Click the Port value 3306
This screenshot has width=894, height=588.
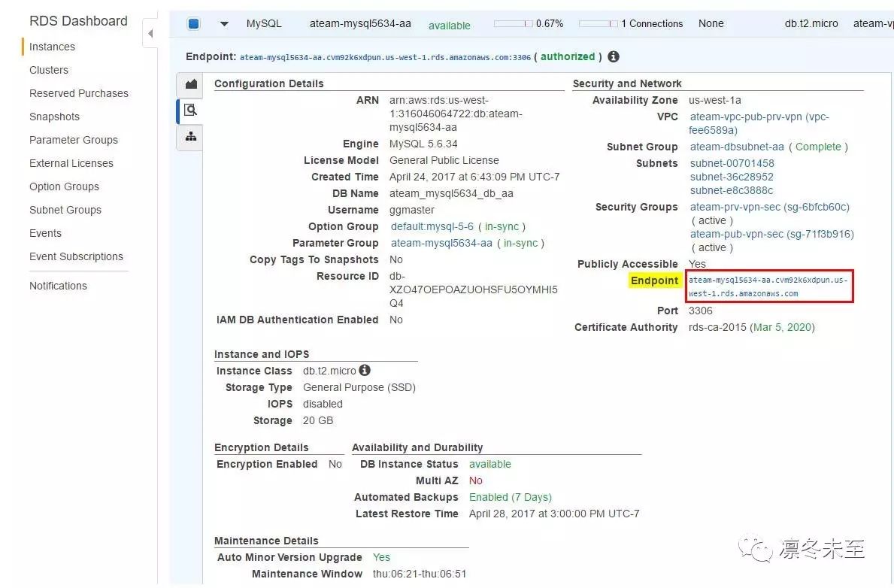coord(700,311)
